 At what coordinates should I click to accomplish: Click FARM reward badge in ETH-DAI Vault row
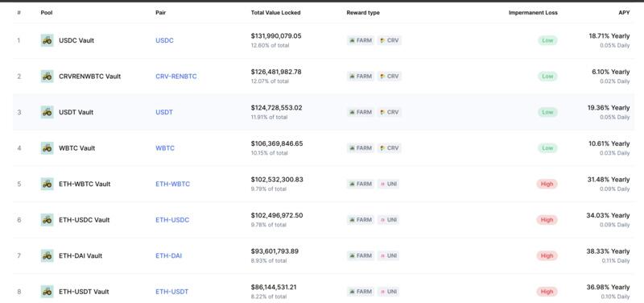(361, 255)
